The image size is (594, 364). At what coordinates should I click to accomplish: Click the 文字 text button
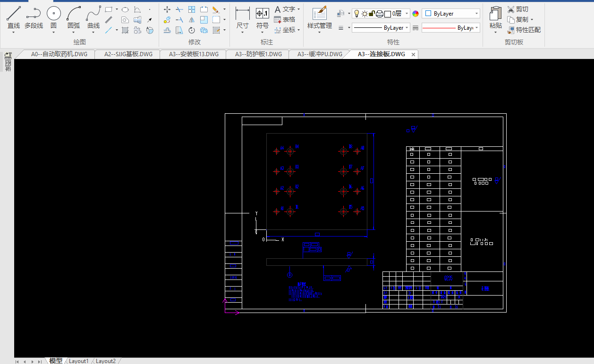pyautogui.click(x=285, y=9)
